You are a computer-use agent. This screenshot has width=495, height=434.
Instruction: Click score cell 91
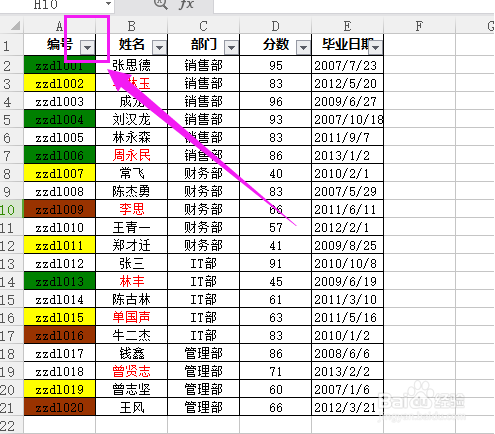coord(276,264)
